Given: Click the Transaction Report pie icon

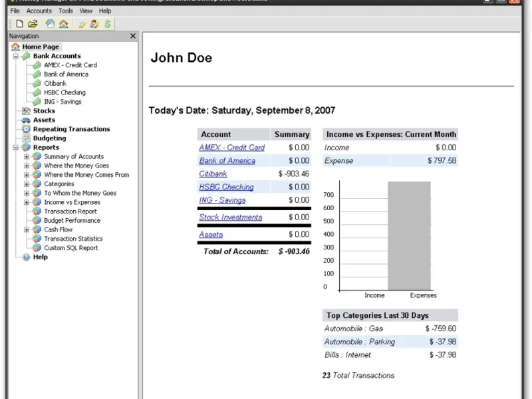Looking at the screenshot, I should pos(37,211).
